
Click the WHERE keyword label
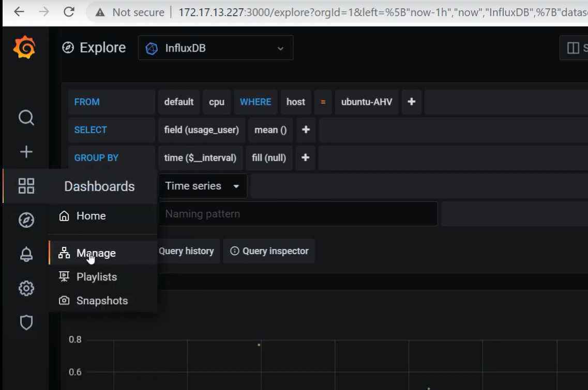[x=255, y=102]
